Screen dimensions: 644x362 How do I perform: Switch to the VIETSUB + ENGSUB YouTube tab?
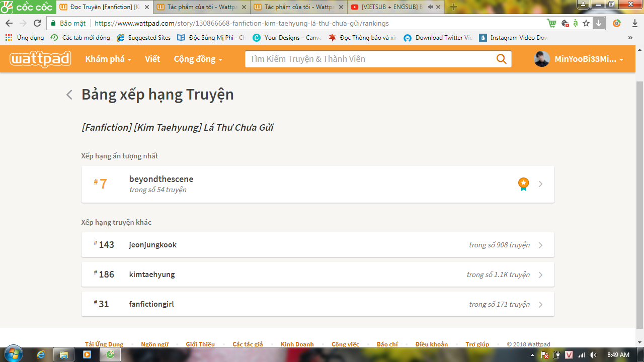pos(390,7)
